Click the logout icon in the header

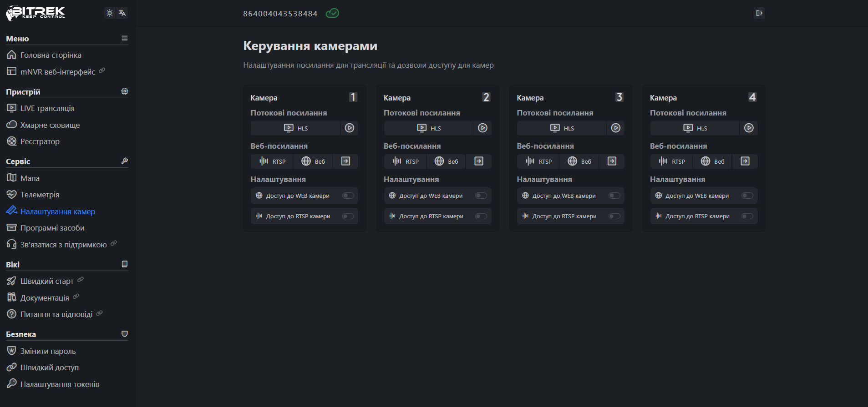pos(759,13)
